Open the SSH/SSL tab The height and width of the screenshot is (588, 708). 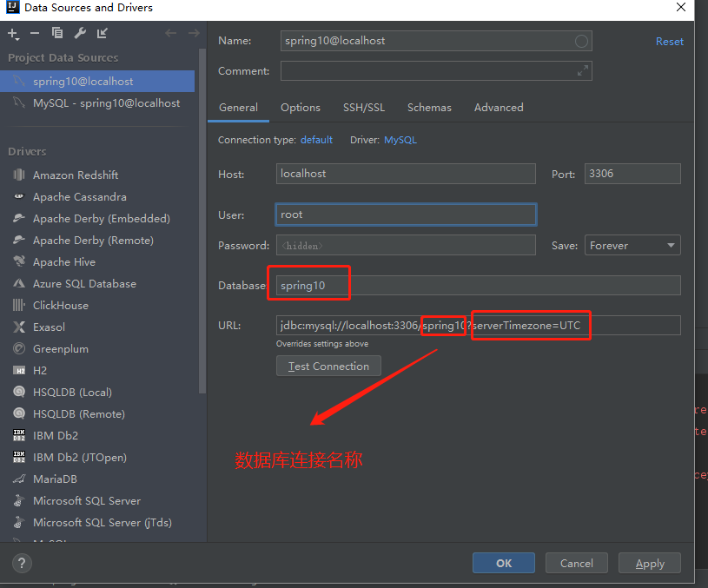pos(364,108)
